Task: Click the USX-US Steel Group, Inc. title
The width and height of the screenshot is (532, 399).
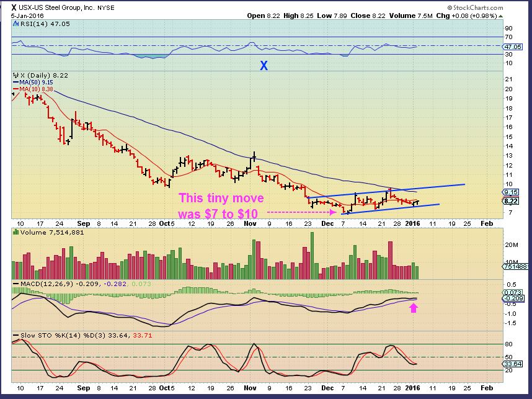Action: 56,7
